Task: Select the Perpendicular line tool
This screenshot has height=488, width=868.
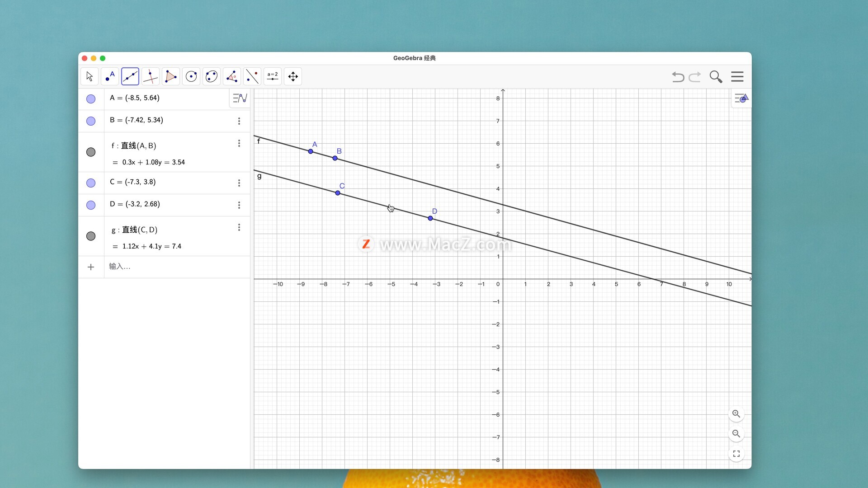Action: (151, 76)
